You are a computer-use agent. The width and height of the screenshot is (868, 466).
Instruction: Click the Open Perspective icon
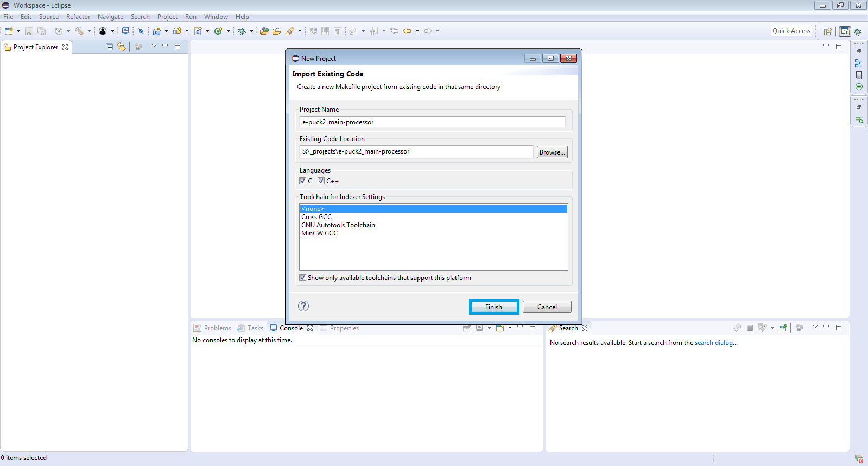827,31
